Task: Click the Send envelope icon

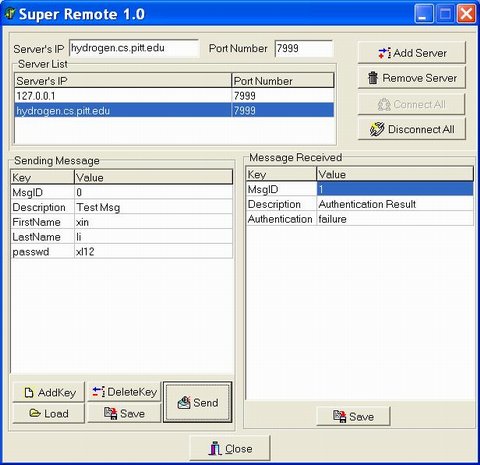Action: [184, 403]
